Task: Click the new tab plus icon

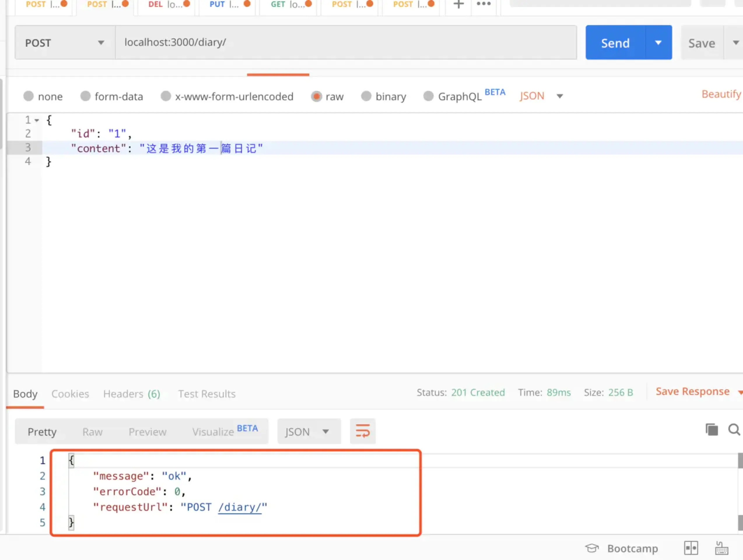Action: (x=458, y=4)
